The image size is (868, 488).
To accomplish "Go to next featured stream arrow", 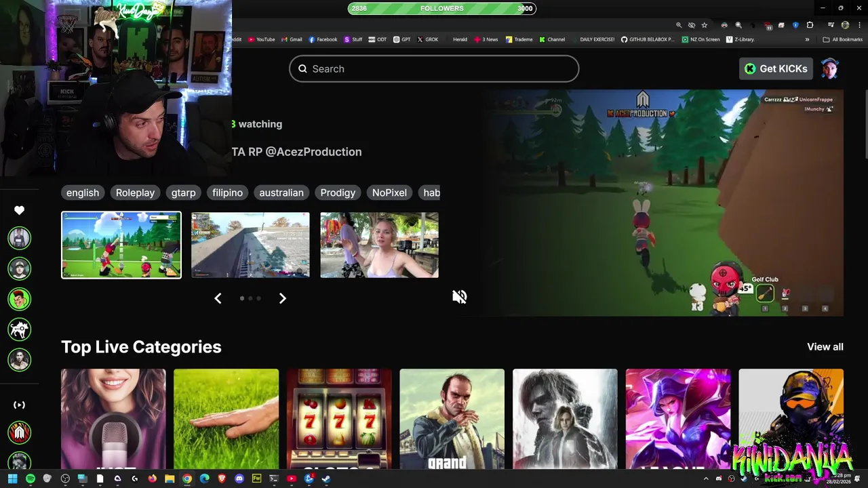I will coord(283,298).
